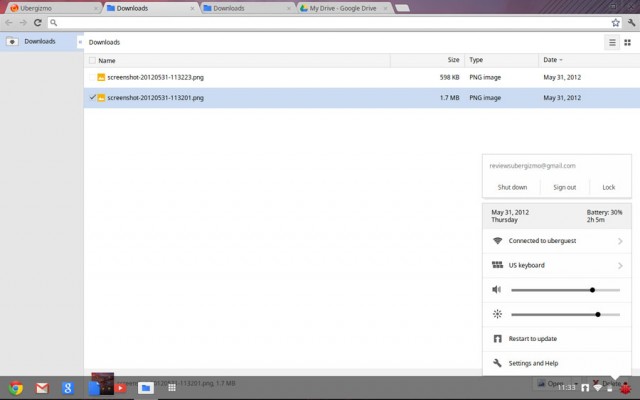Screen dimensions: 640x400
Task: Open the apps grid launcher icon
Action: point(172,387)
